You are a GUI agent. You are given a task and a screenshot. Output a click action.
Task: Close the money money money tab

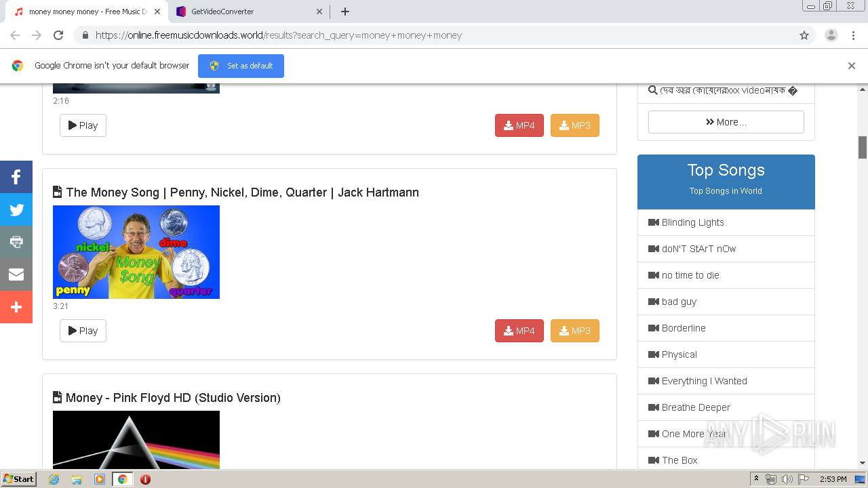[157, 12]
